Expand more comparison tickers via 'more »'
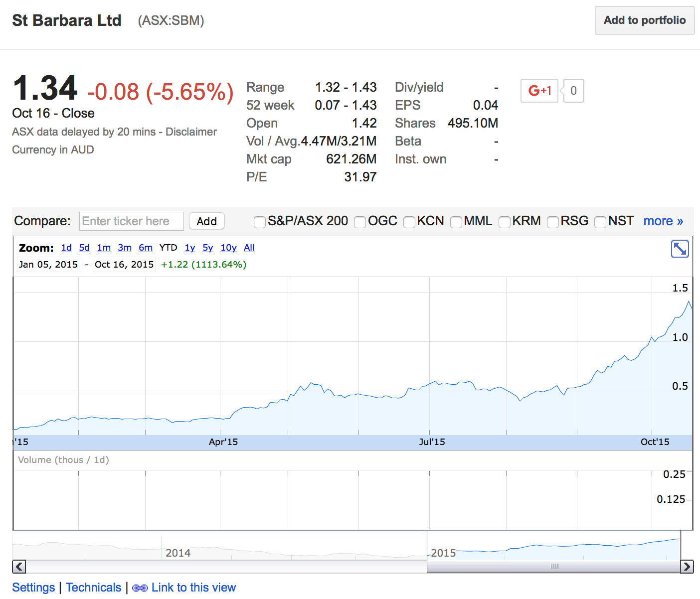Viewport: 700px width, 599px height. coord(663,221)
